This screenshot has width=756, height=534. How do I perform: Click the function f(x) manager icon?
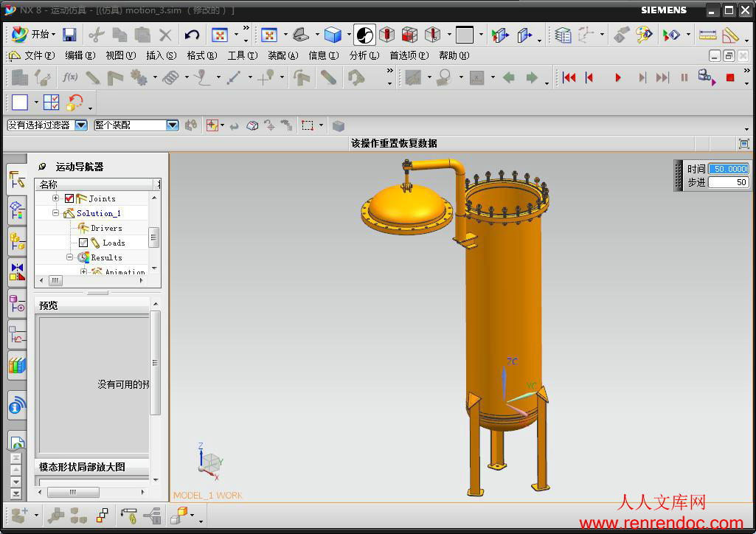[70, 77]
